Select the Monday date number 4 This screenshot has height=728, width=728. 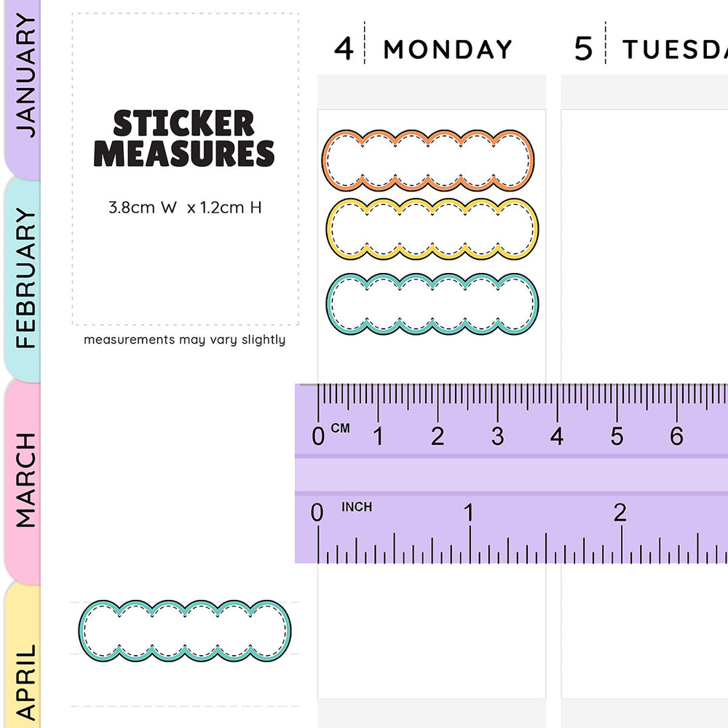click(x=344, y=50)
